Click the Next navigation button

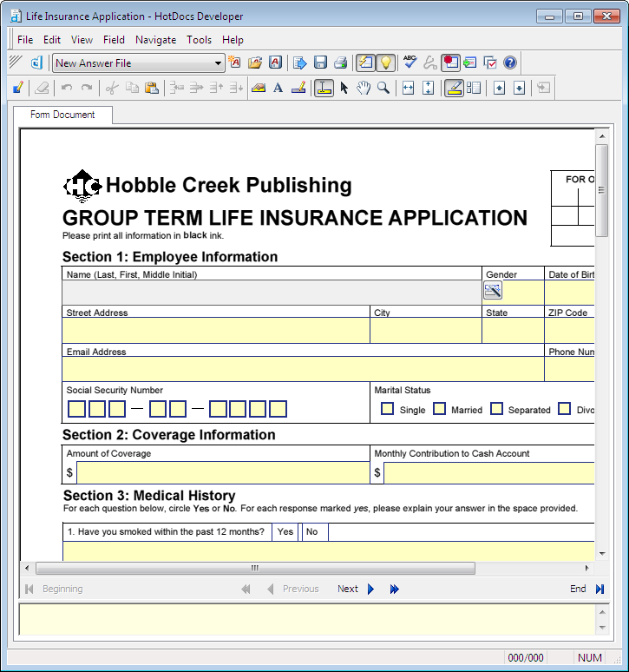click(x=356, y=589)
